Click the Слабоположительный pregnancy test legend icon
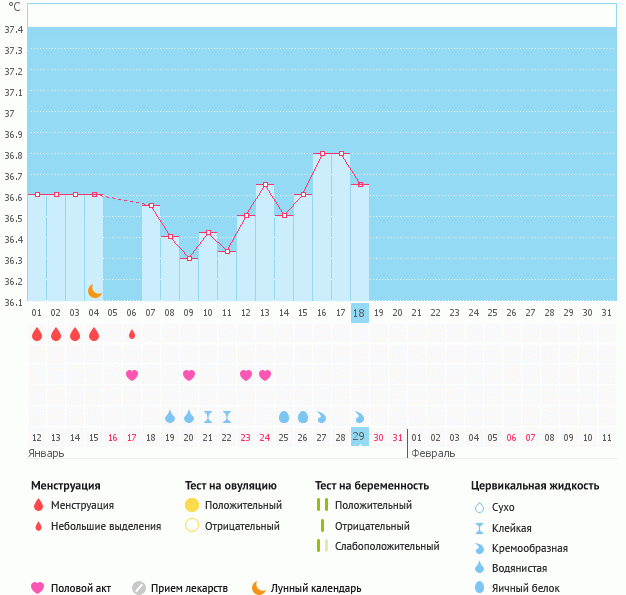This screenshot has width=626, height=595. [321, 546]
